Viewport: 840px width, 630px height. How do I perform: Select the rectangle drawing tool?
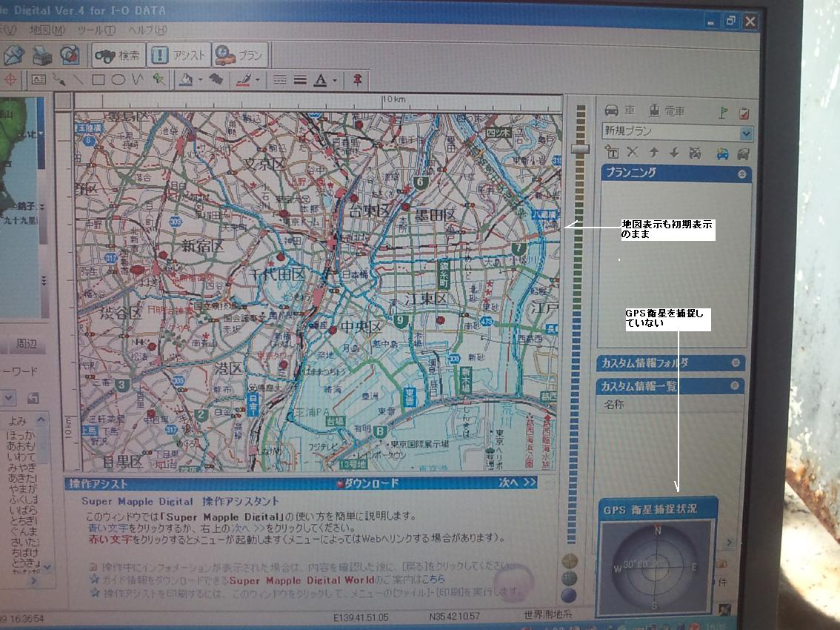[98, 80]
